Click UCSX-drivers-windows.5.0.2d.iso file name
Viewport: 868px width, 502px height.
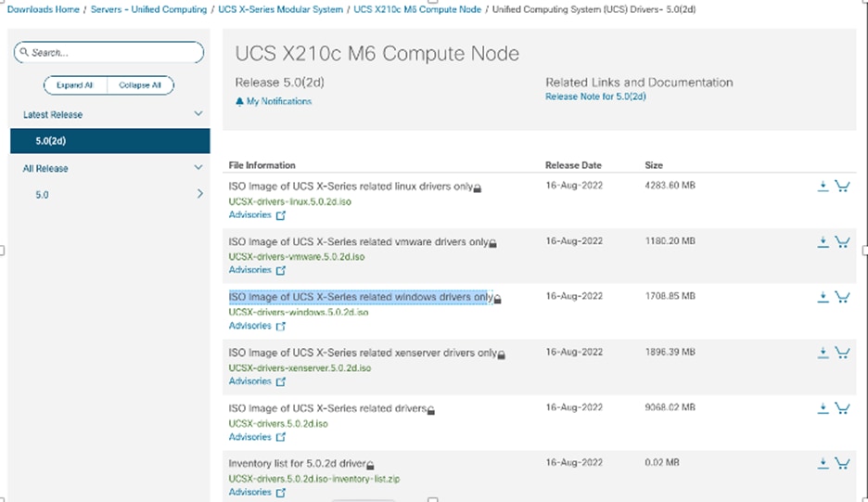click(x=299, y=313)
